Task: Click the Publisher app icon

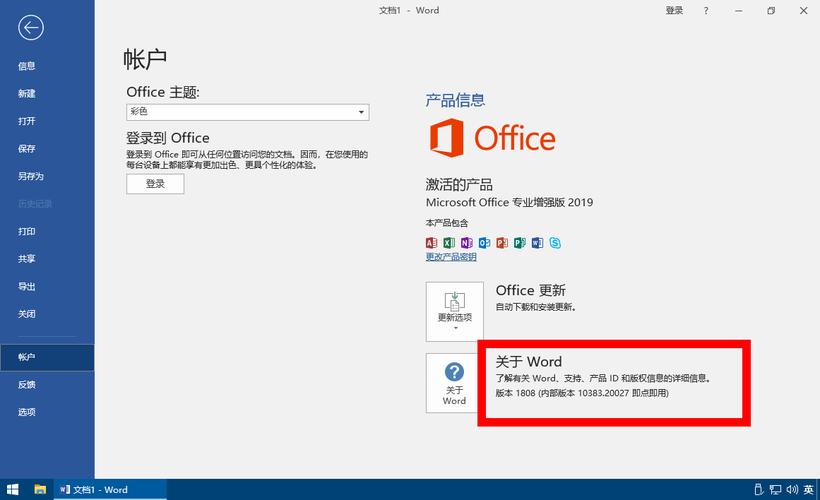Action: pyautogui.click(x=520, y=243)
